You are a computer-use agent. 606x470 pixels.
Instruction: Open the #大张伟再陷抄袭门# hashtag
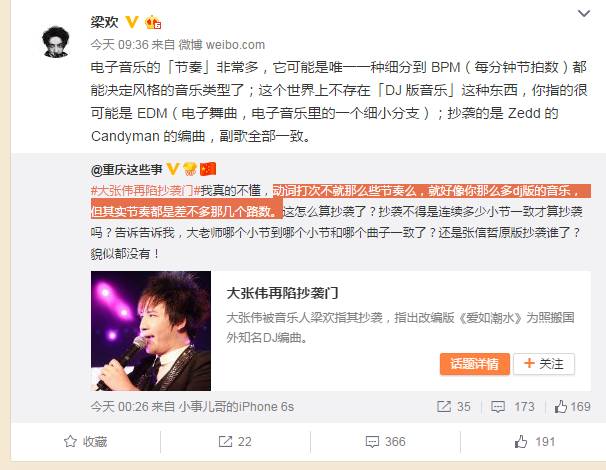pos(145,190)
